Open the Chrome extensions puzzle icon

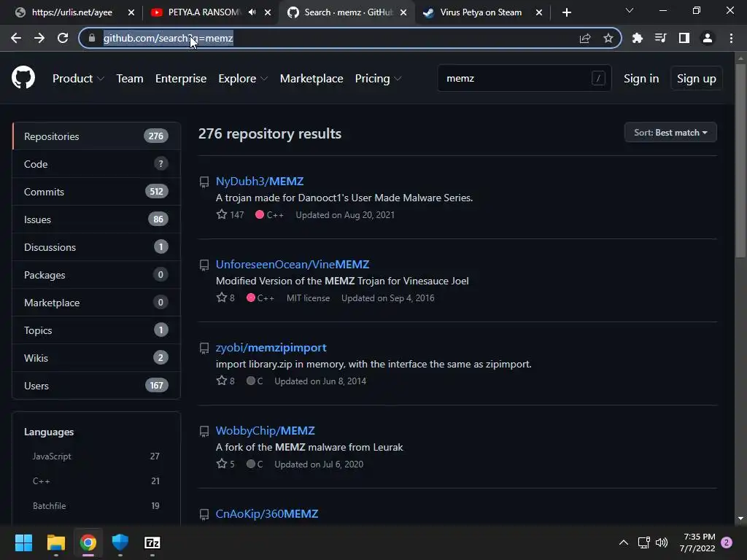point(637,38)
